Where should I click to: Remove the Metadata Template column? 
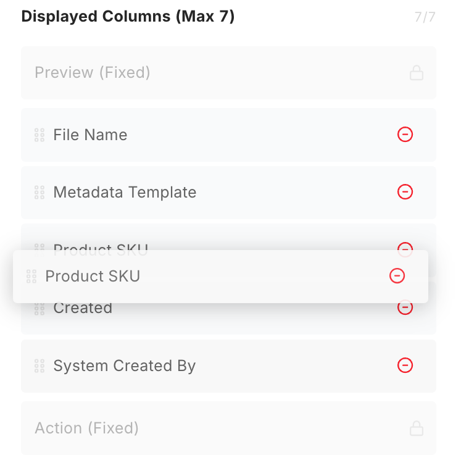point(405,192)
